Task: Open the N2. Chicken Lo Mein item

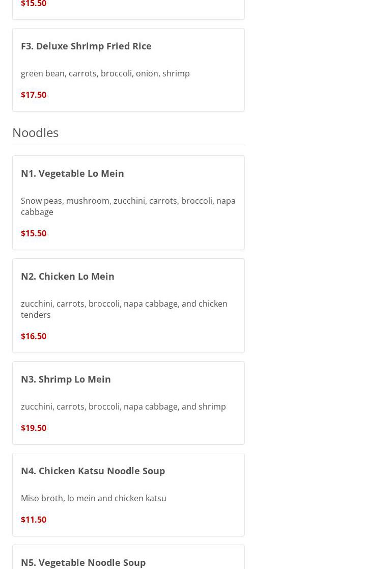Action: [x=68, y=276]
